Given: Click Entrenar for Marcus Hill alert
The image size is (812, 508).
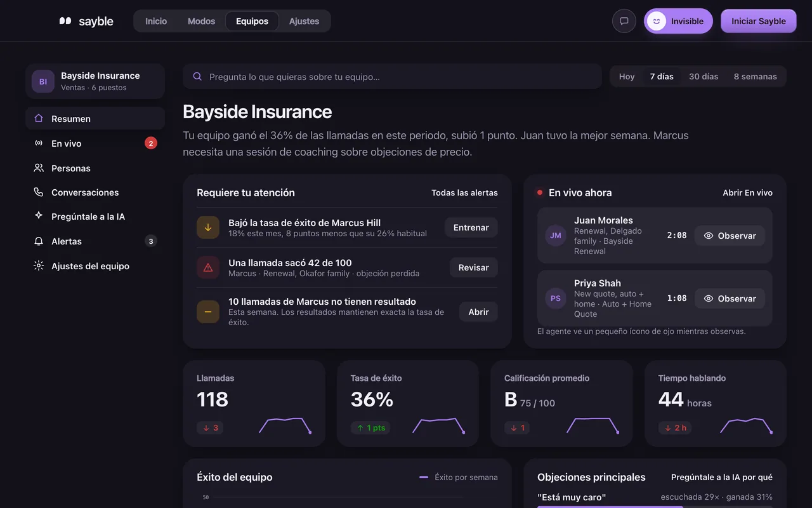Looking at the screenshot, I should coord(471,227).
